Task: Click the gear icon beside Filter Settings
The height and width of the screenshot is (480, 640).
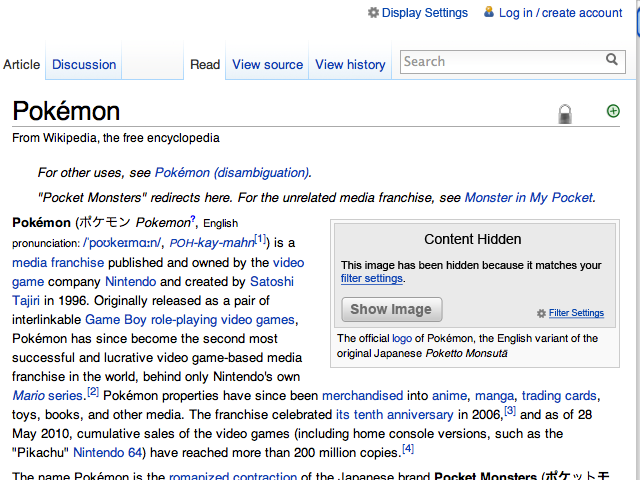Action: point(541,313)
